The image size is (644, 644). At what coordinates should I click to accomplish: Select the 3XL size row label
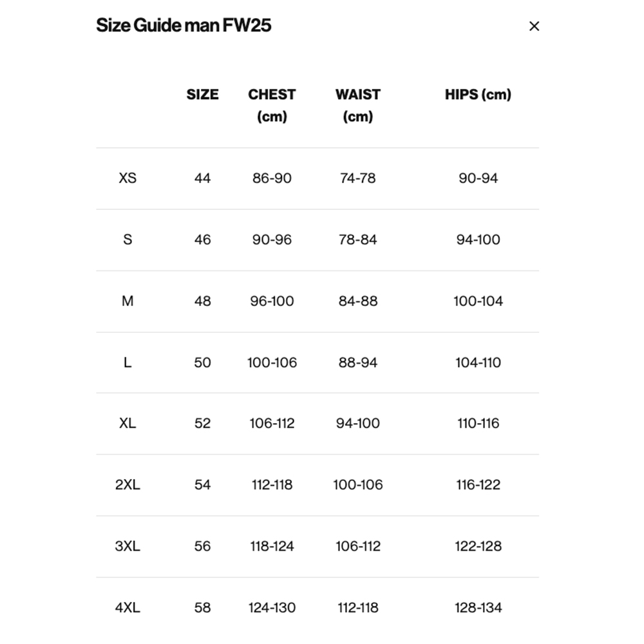pos(128,546)
